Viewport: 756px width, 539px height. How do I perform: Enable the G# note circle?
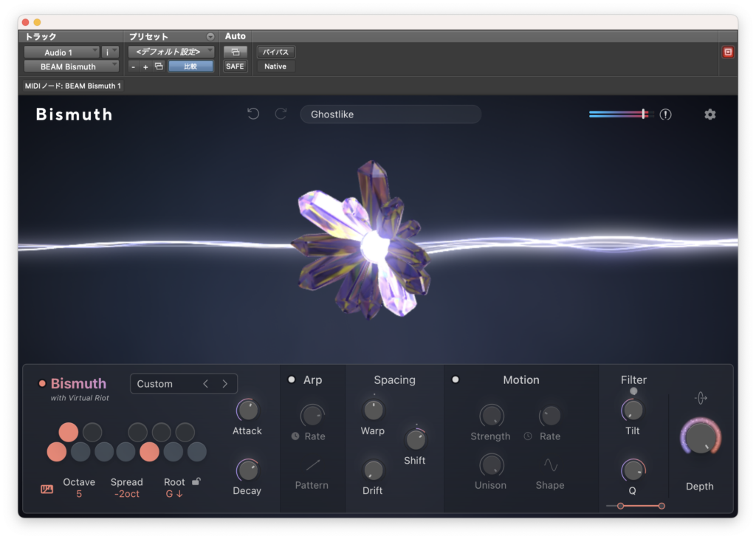(x=161, y=432)
